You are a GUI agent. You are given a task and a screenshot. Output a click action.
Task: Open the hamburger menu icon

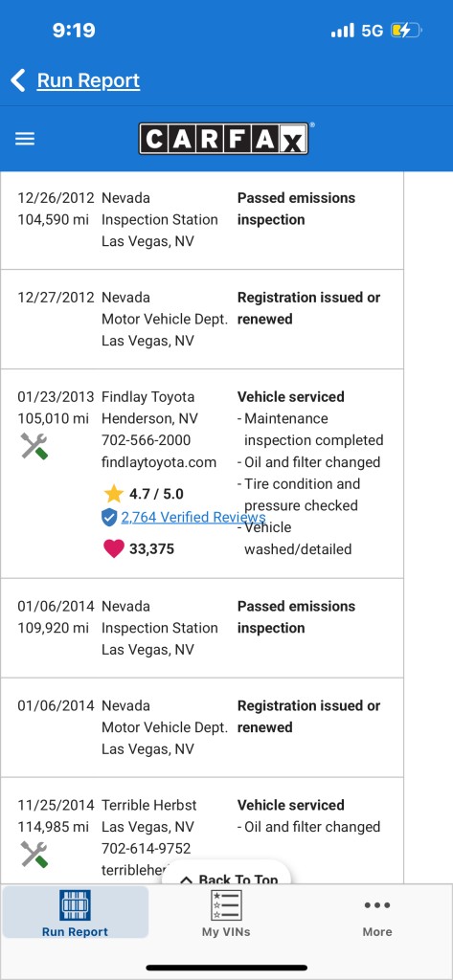coord(25,139)
